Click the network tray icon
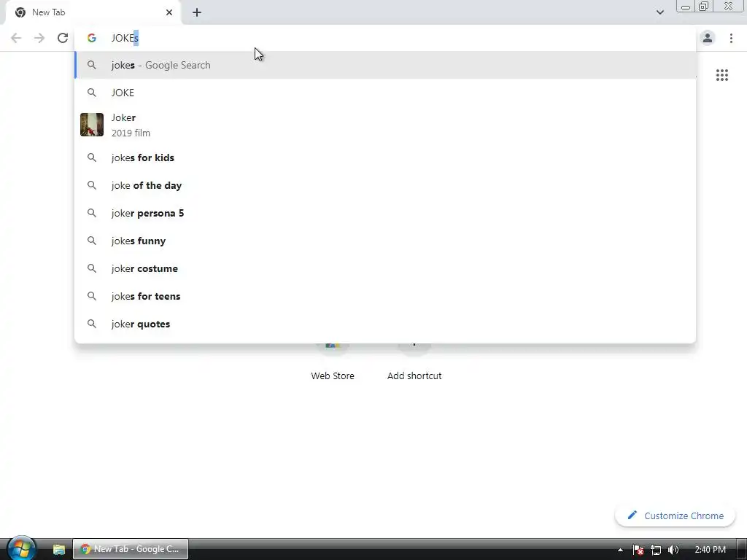Viewport: 747px width, 560px height. click(x=656, y=550)
